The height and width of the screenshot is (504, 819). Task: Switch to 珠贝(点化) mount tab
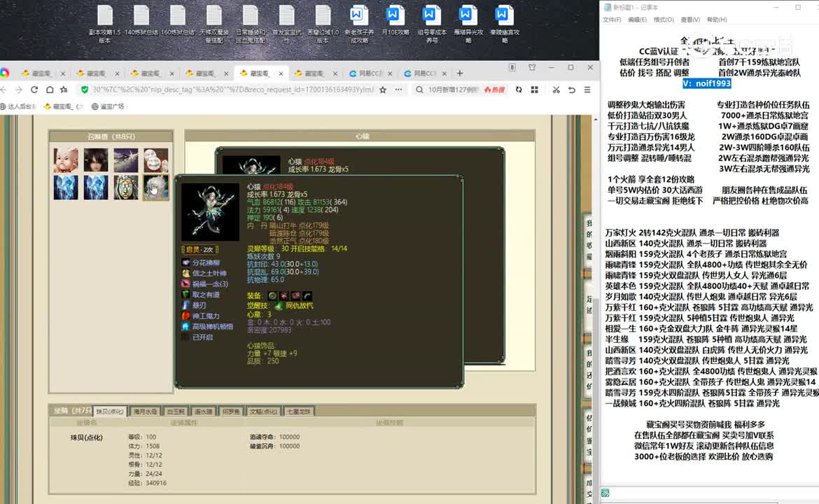110,412
